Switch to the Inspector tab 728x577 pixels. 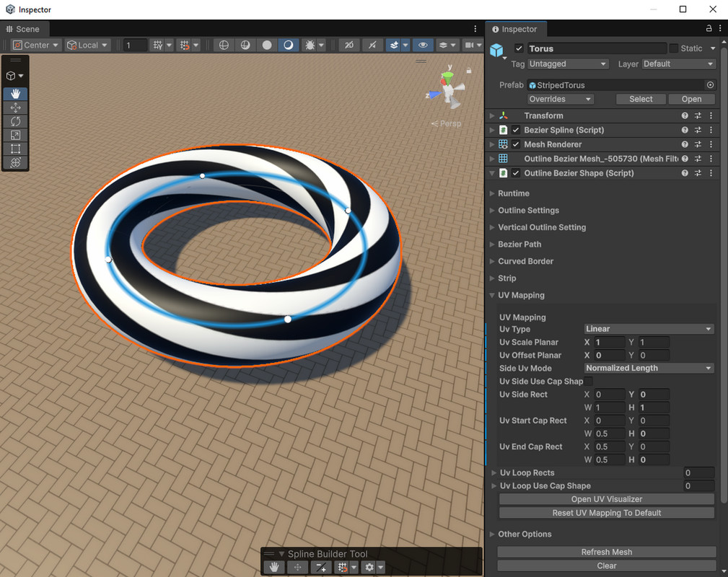click(515, 29)
